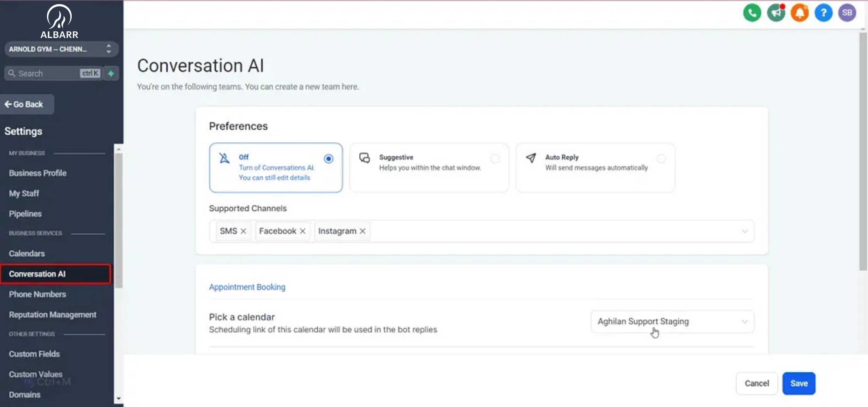Click the SB profile avatar
The width and height of the screenshot is (868, 407).
(847, 13)
